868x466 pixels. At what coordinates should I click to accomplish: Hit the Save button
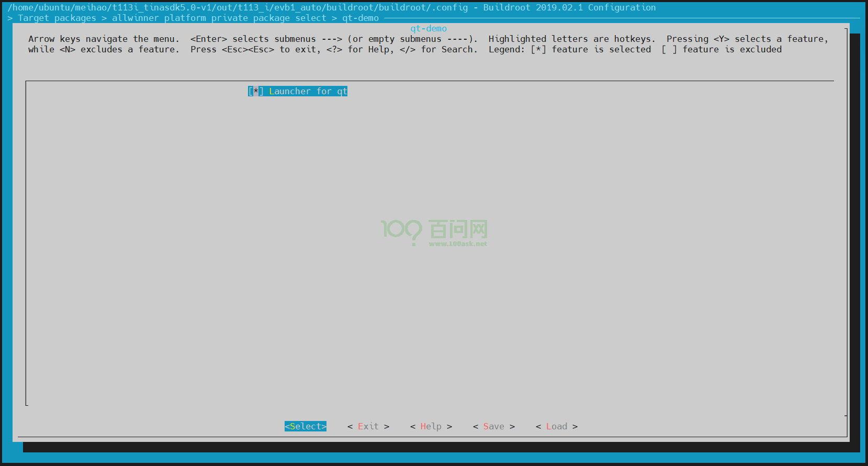click(x=493, y=427)
